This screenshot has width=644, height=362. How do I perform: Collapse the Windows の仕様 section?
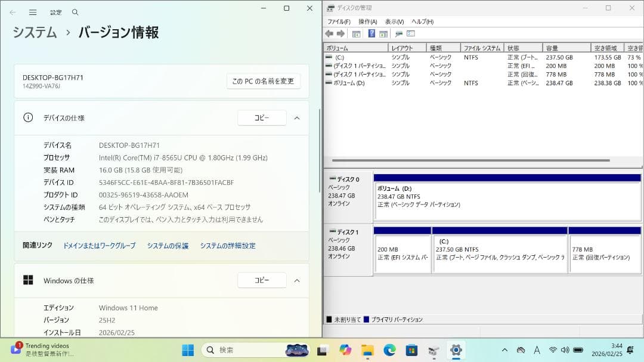(297, 281)
